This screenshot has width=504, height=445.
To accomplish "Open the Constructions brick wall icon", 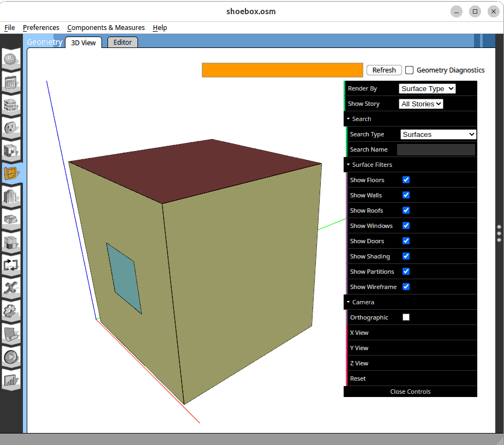I will 12,105.
